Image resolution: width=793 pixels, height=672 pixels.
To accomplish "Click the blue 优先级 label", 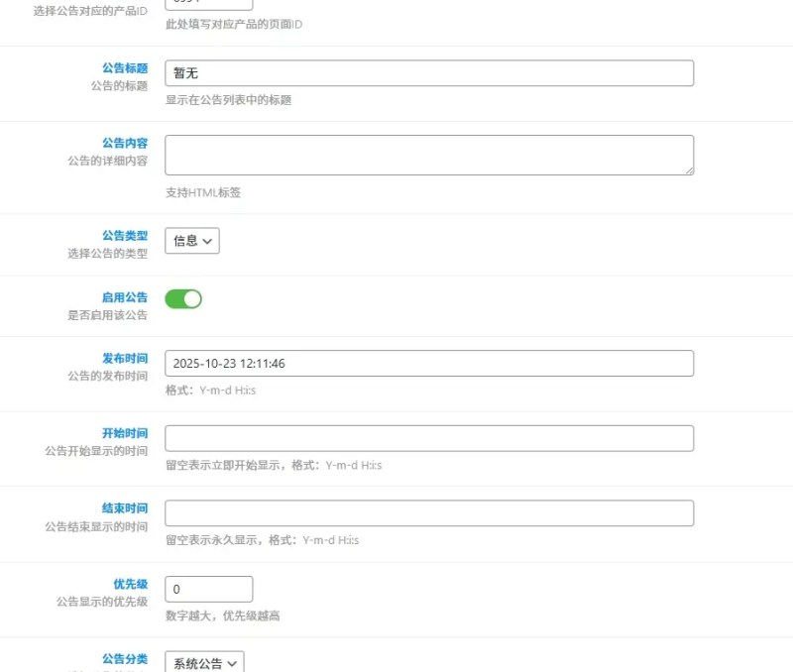I will coord(134,584).
